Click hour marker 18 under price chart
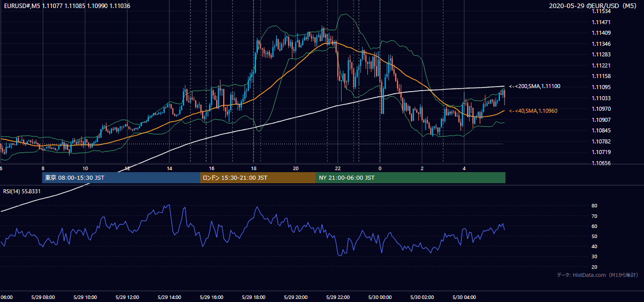The height and width of the screenshot is (302, 644). (x=254, y=168)
